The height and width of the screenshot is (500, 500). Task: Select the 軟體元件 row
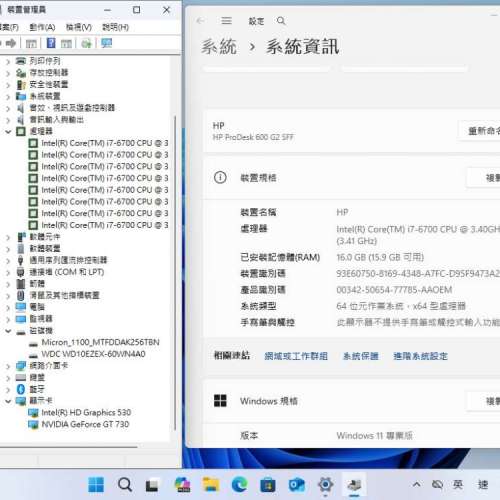45,237
